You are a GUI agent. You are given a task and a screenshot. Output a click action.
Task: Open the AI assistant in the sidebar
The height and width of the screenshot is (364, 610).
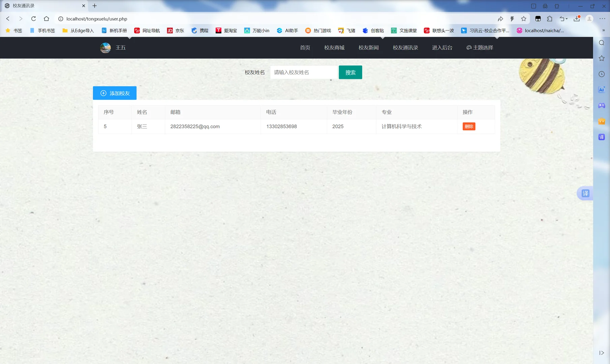pyautogui.click(x=601, y=89)
